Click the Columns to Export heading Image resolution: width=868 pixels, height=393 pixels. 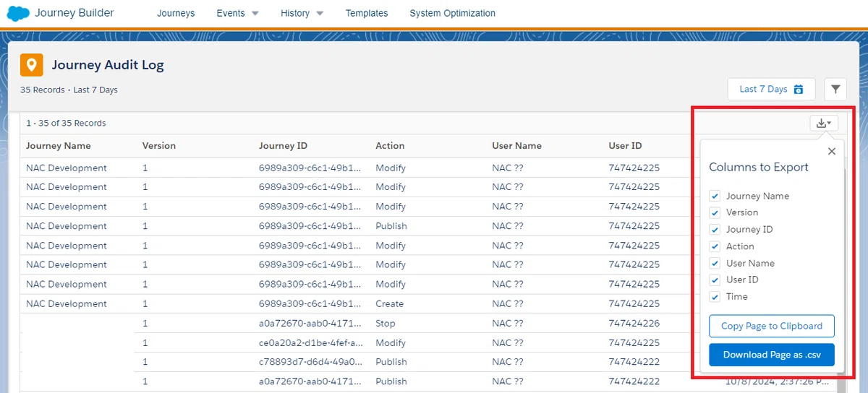tap(759, 167)
